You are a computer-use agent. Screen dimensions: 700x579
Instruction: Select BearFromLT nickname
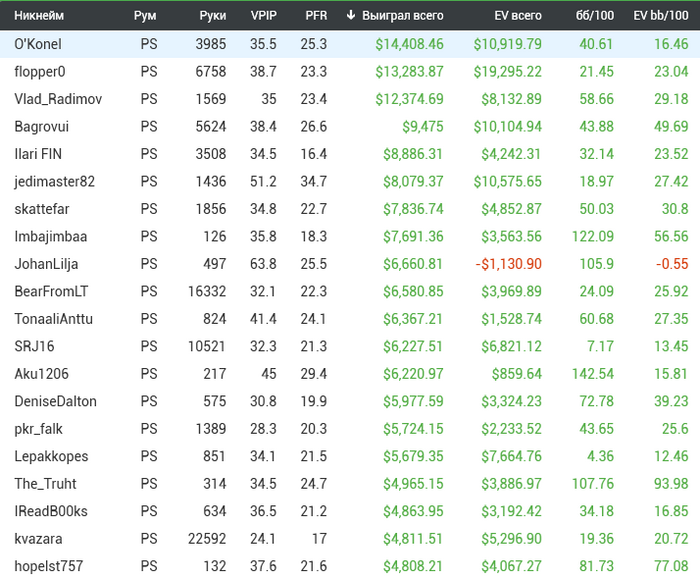[x=51, y=292]
